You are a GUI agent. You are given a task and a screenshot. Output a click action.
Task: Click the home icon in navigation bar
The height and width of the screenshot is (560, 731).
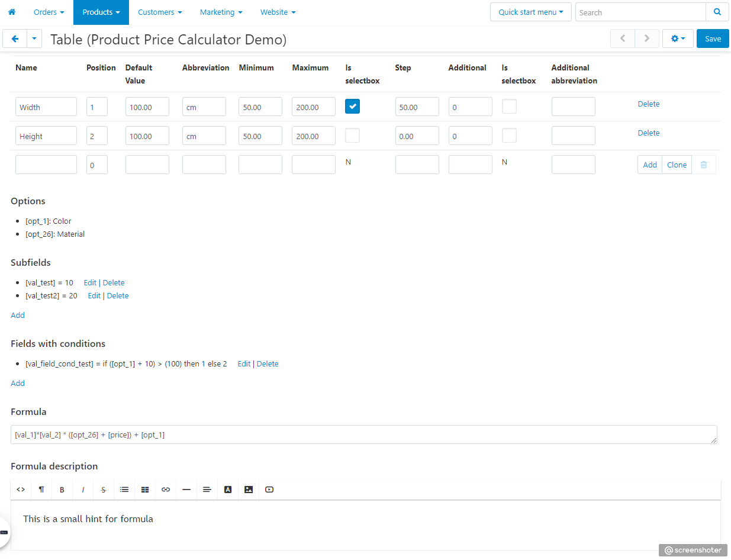pos(12,12)
